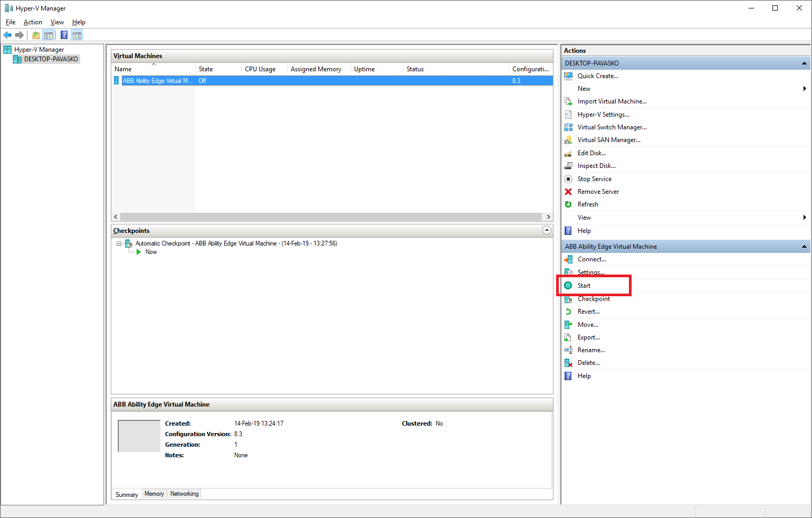Image resolution: width=812 pixels, height=518 pixels.
Task: Switch to the Networking tab
Action: coord(185,494)
